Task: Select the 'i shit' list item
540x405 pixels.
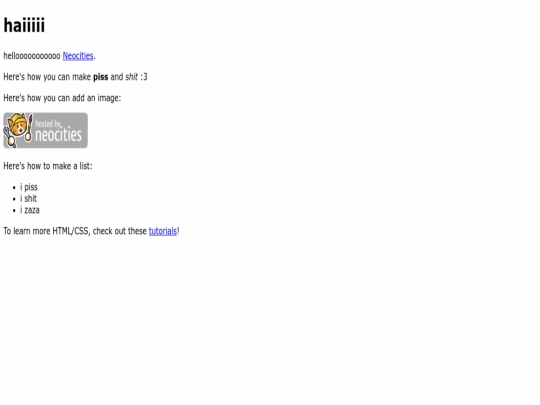Action: 29,199
